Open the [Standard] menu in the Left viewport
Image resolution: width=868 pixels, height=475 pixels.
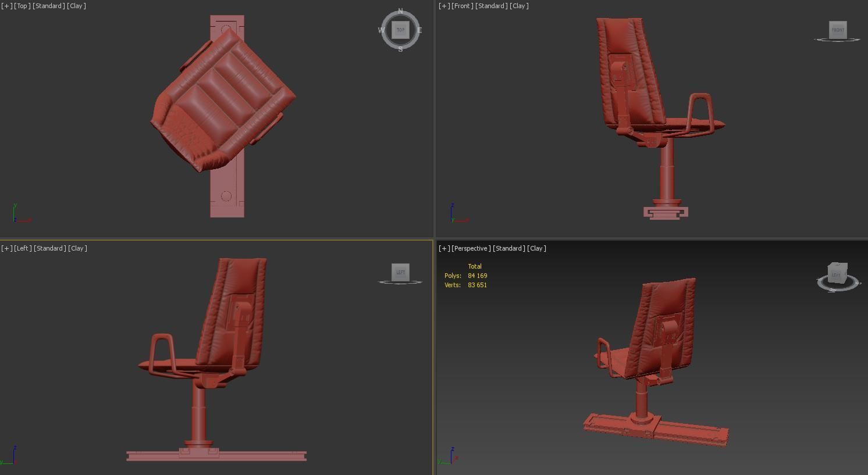[50, 248]
